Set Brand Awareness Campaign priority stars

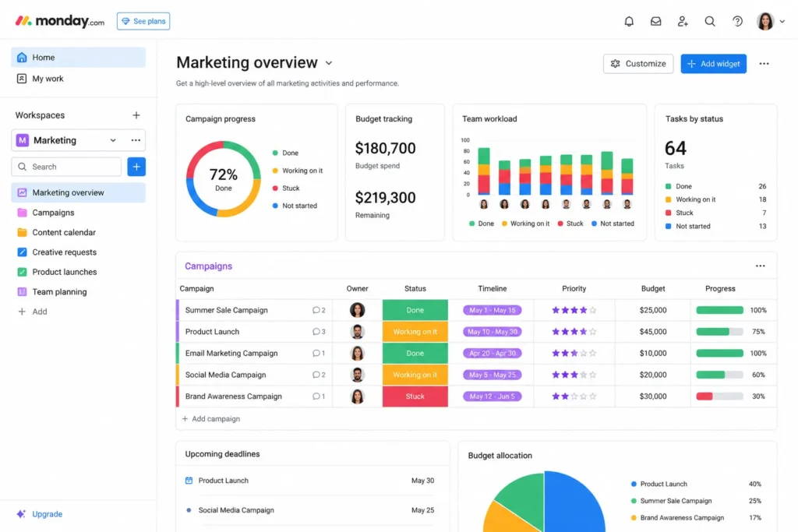click(574, 396)
